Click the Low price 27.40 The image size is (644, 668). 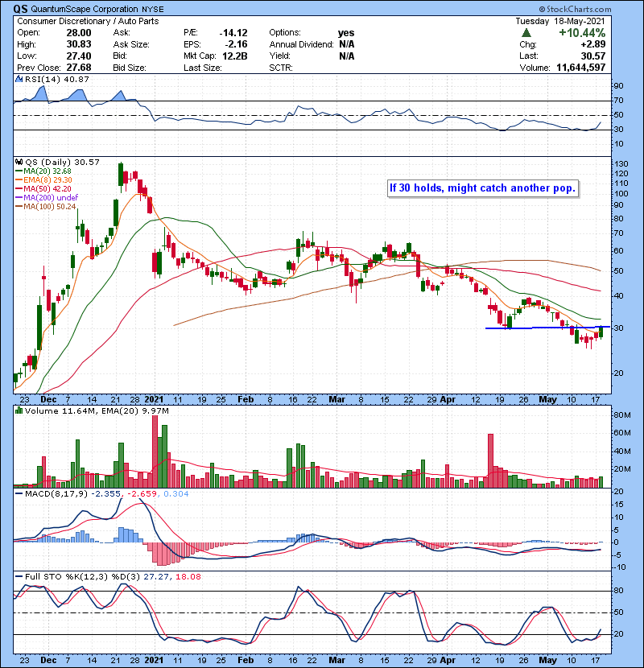(79, 56)
